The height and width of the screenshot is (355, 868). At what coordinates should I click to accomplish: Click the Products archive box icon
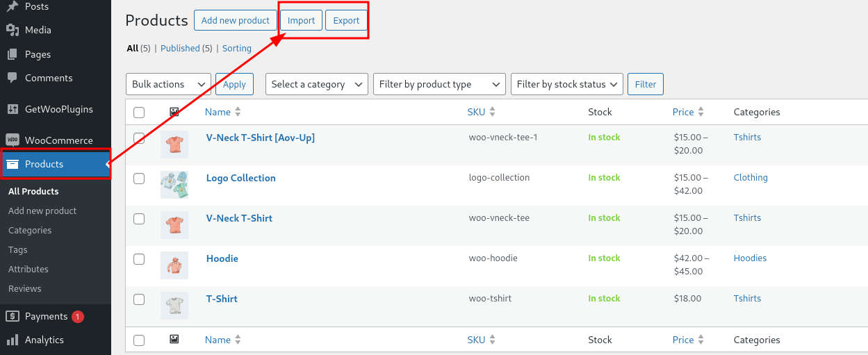(12, 165)
